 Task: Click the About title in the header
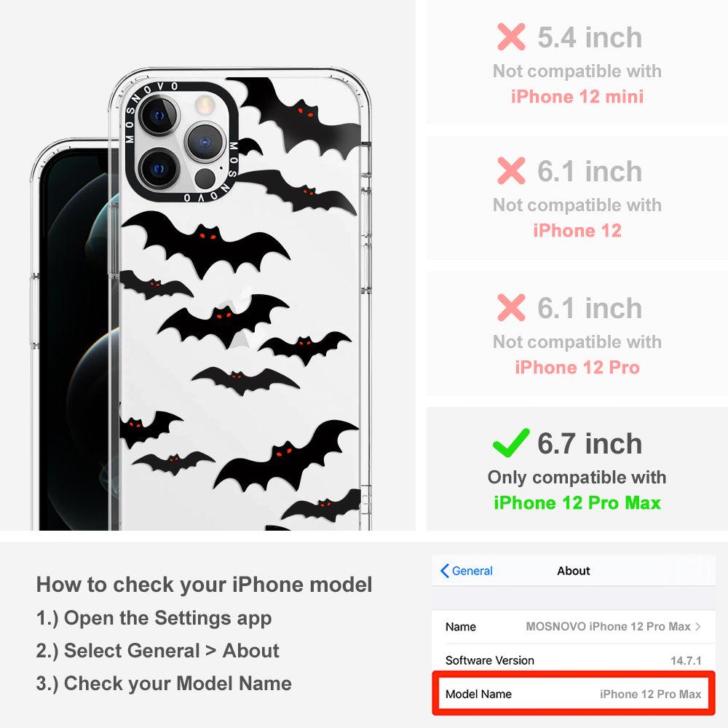(574, 571)
